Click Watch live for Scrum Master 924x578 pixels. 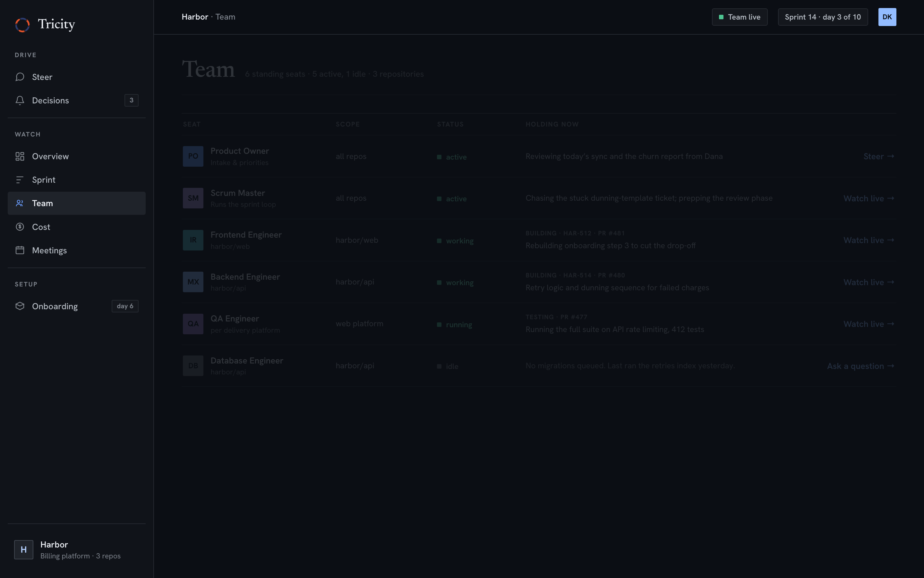point(868,198)
